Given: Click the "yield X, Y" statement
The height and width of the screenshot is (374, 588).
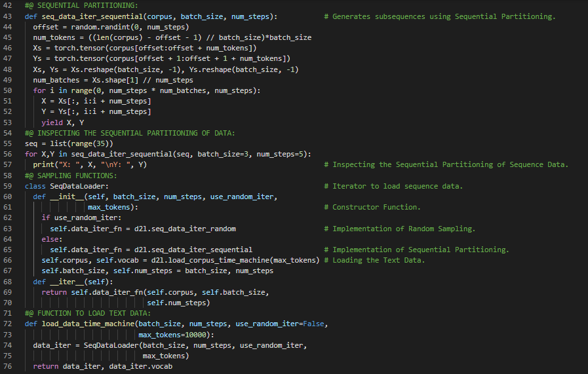Looking at the screenshot, I should (x=62, y=122).
